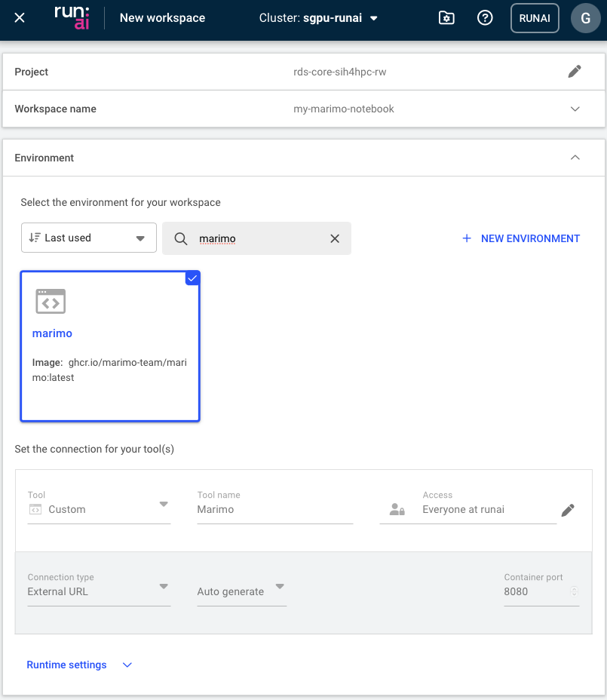Click the Container port stepper
607x700 pixels.
point(574,592)
